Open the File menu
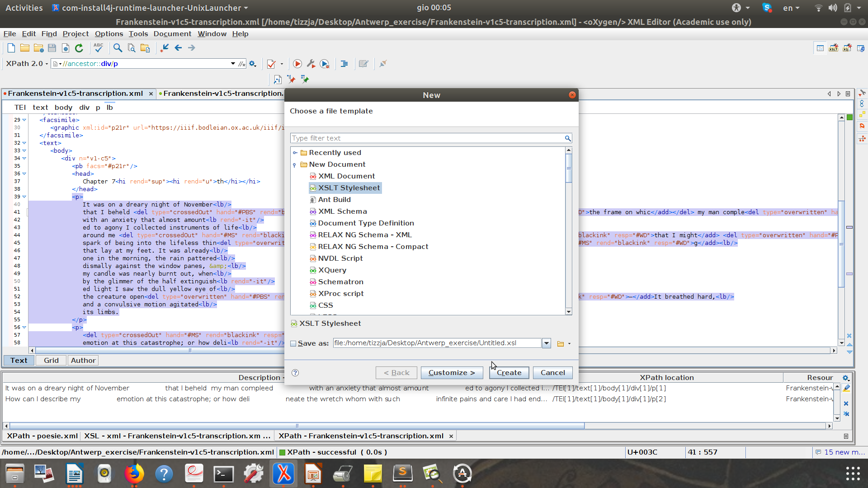 [x=9, y=34]
